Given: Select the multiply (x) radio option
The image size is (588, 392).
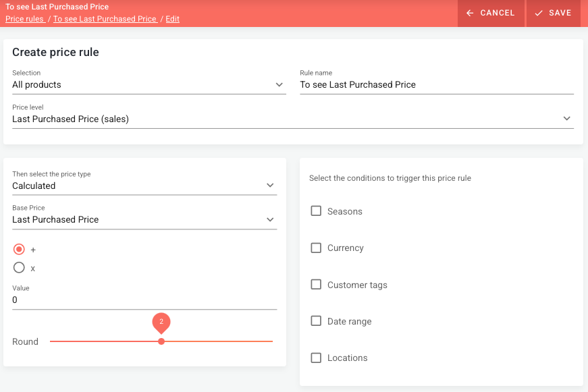Looking at the screenshot, I should (19, 268).
